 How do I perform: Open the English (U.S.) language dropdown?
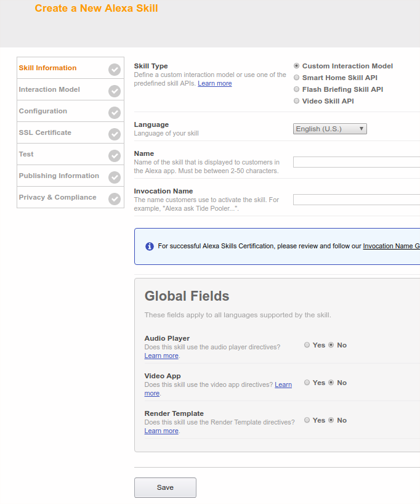click(x=329, y=129)
